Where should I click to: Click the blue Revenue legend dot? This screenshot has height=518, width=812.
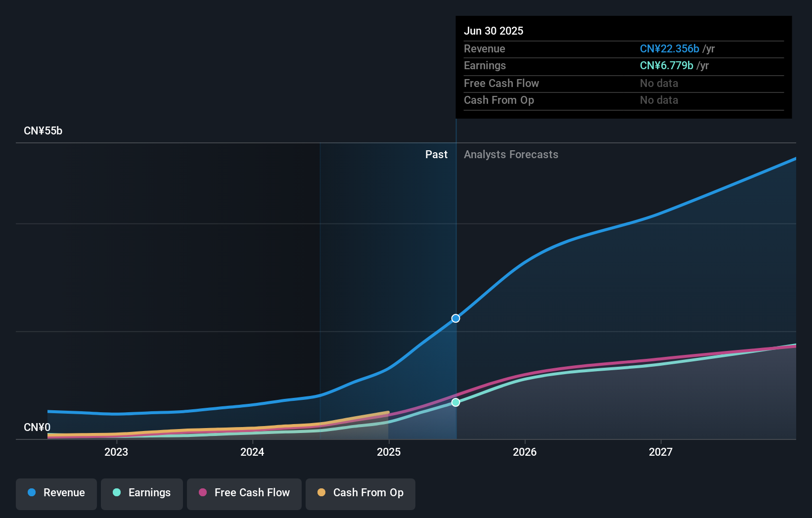tap(31, 493)
